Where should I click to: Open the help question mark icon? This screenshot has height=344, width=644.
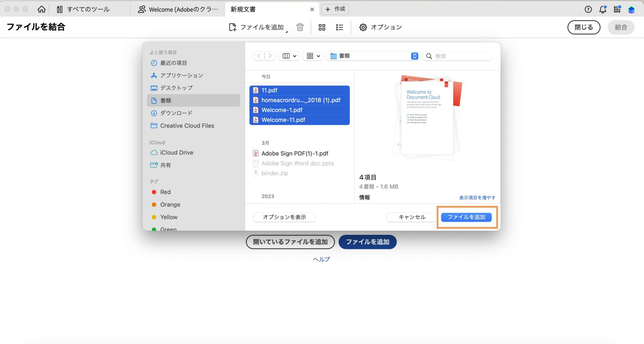click(x=588, y=9)
